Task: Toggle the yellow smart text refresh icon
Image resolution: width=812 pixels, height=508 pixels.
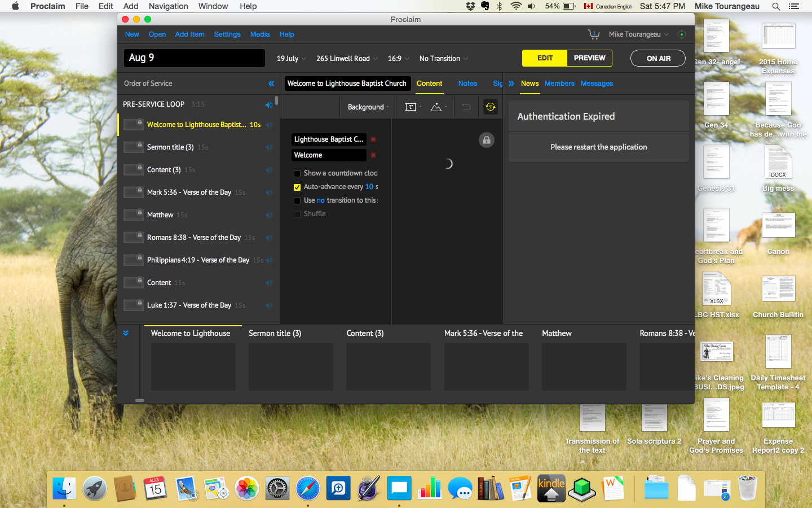Action: click(491, 107)
